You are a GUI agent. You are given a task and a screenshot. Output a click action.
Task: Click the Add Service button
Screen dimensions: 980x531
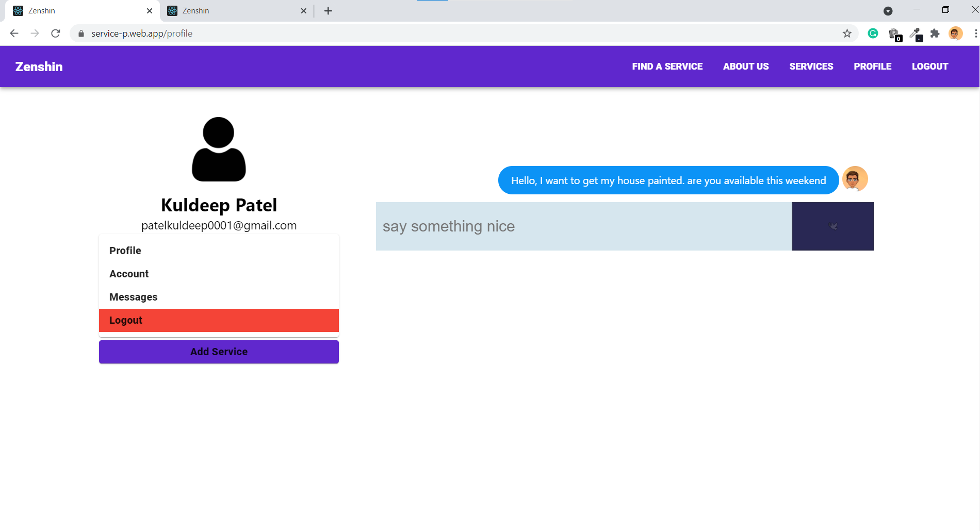click(x=219, y=352)
